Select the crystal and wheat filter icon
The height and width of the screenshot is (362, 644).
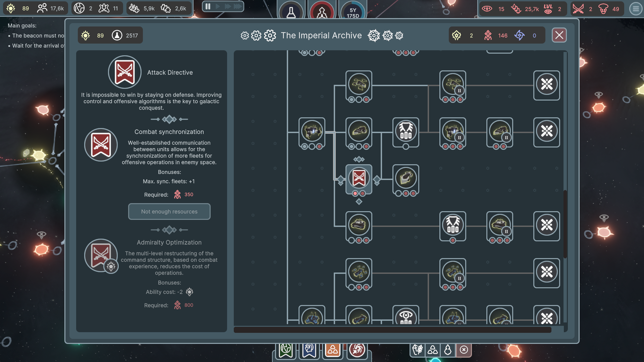point(418,350)
